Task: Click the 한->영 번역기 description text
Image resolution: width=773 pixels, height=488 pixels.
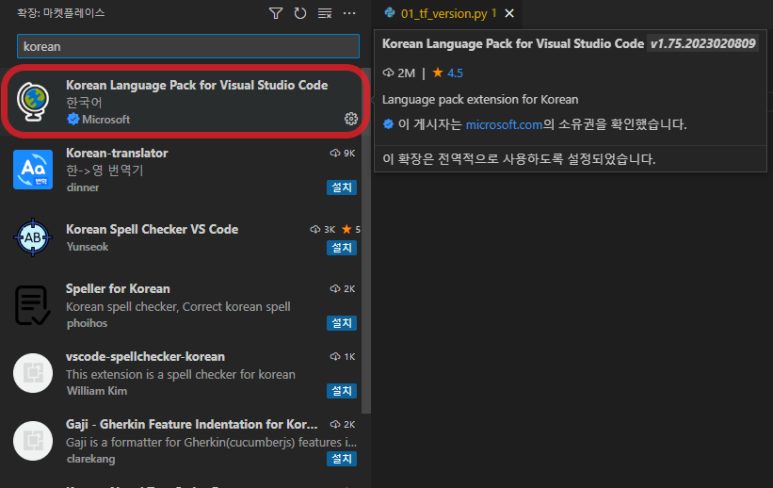Action: [105, 170]
